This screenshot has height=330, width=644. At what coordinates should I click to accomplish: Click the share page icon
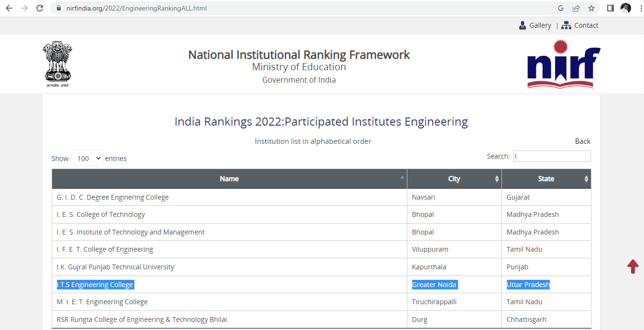(x=576, y=8)
